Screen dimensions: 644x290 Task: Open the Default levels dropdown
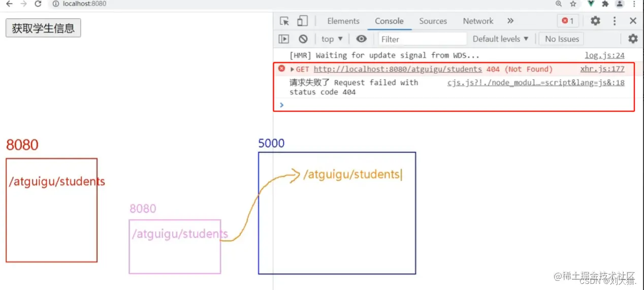click(x=501, y=39)
